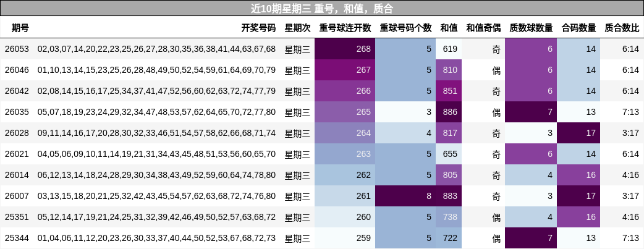
Task: Select issue number 26021
Action: [17, 154]
